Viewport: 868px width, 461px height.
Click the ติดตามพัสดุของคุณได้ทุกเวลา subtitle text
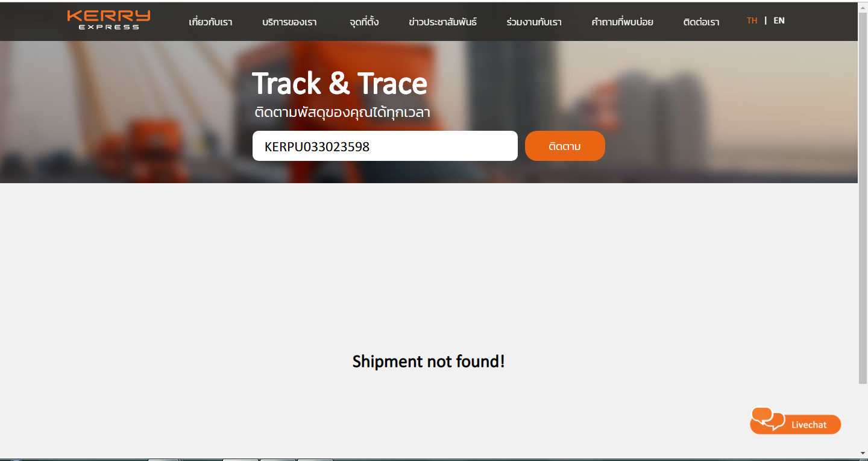[342, 113]
